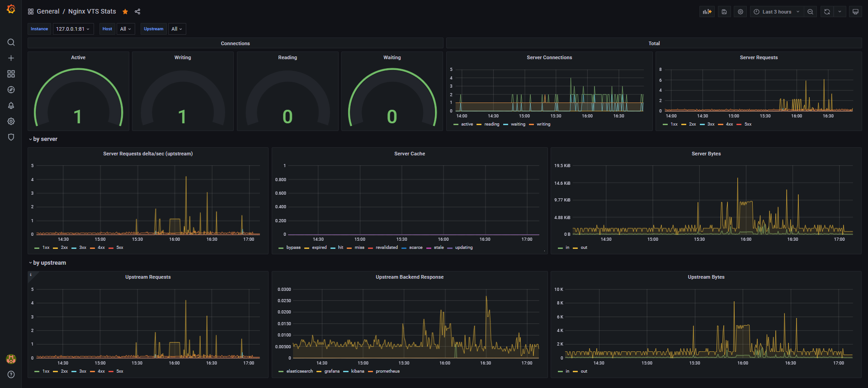Star the Nginx VTS Stats dashboard
The image size is (868, 388).
tap(125, 12)
